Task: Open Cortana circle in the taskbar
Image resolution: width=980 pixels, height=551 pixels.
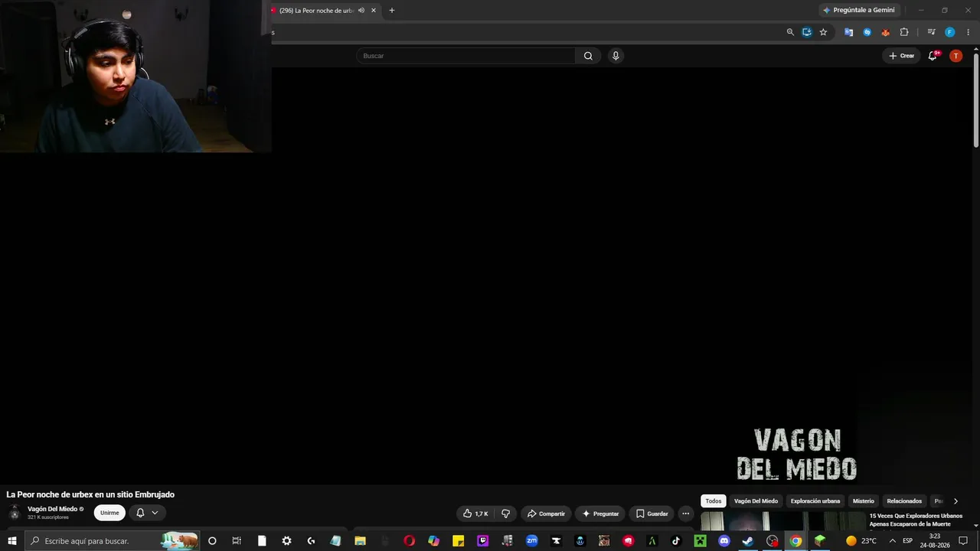Action: click(x=212, y=541)
